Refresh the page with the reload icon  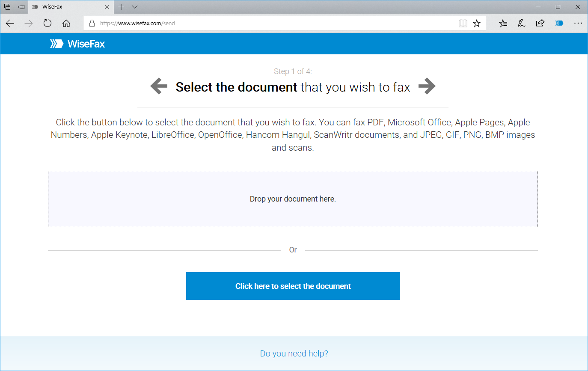pos(48,24)
